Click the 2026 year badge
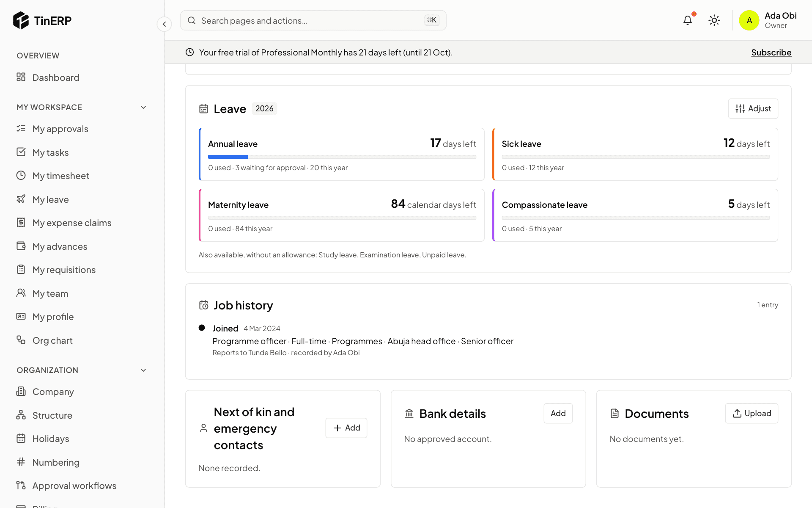The width and height of the screenshot is (812, 508). click(264, 109)
